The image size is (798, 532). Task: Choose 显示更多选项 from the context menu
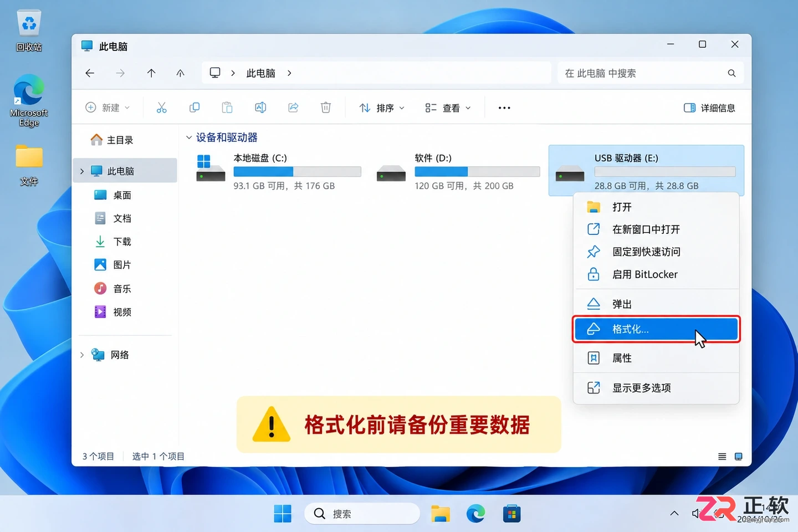point(656,388)
